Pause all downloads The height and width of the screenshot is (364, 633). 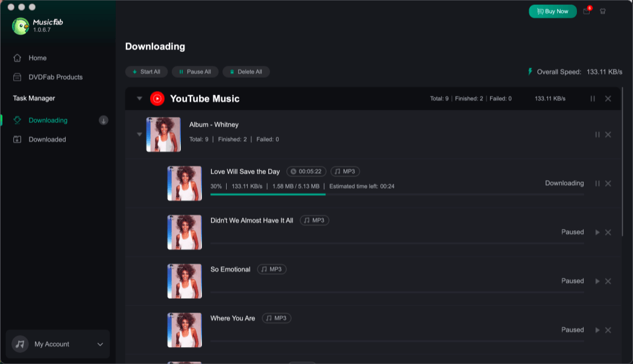tap(195, 72)
